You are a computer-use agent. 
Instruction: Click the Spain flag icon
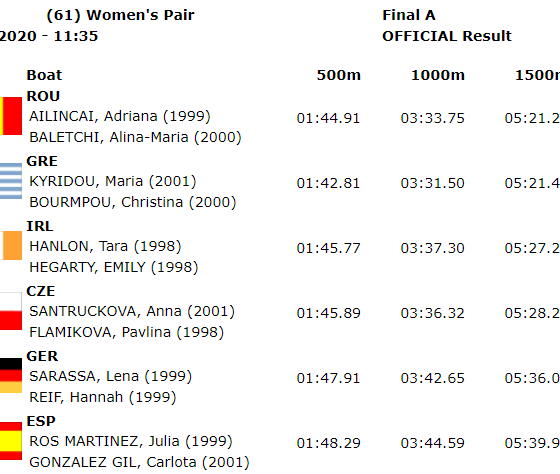coord(11,441)
